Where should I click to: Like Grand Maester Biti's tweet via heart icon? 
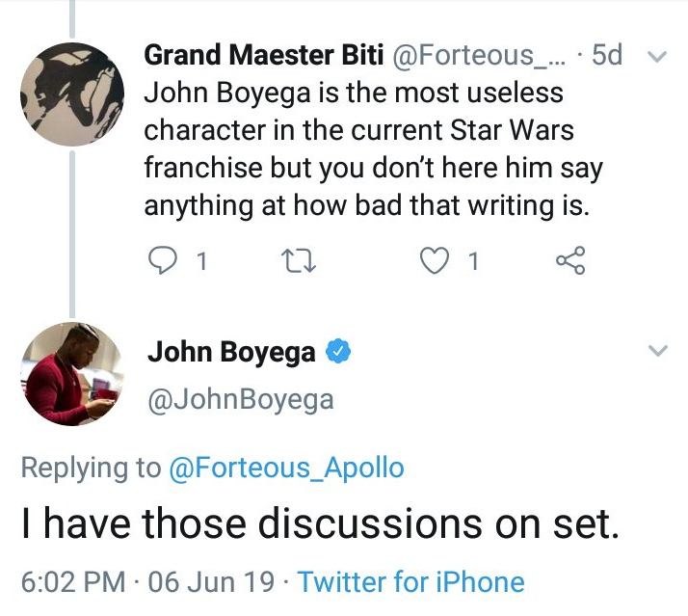point(437,260)
